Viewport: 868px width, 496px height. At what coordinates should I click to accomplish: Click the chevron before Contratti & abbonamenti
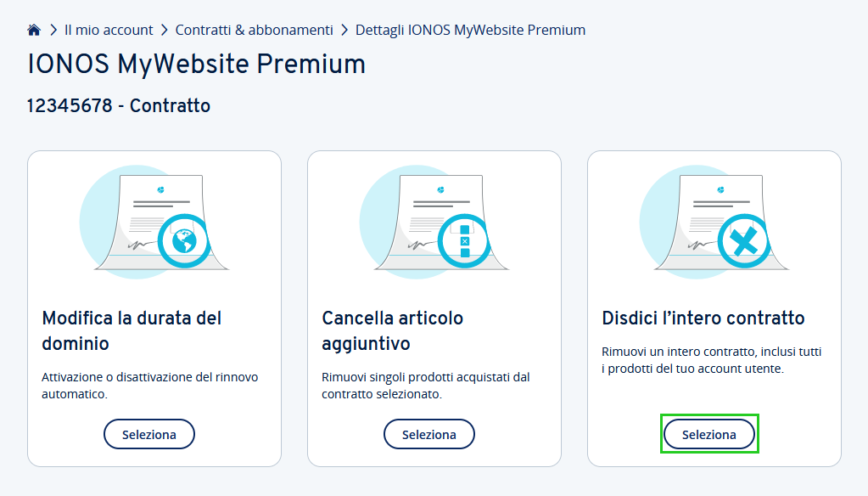coord(164,30)
